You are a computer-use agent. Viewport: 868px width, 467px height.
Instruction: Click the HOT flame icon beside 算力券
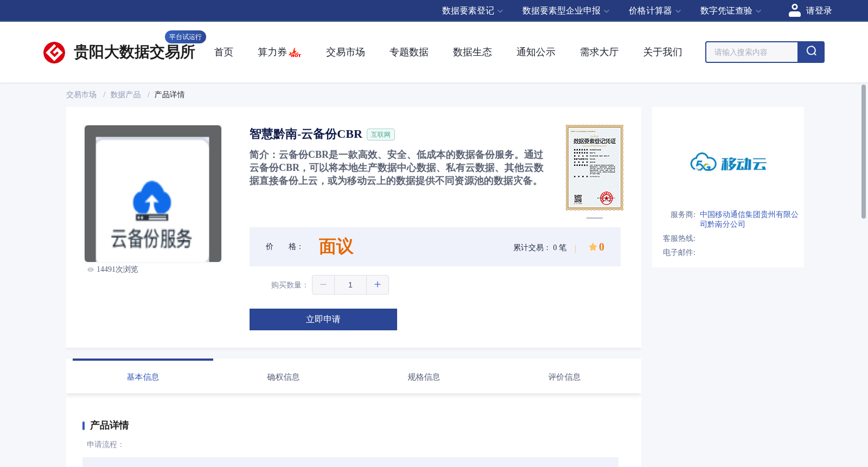tap(295, 53)
